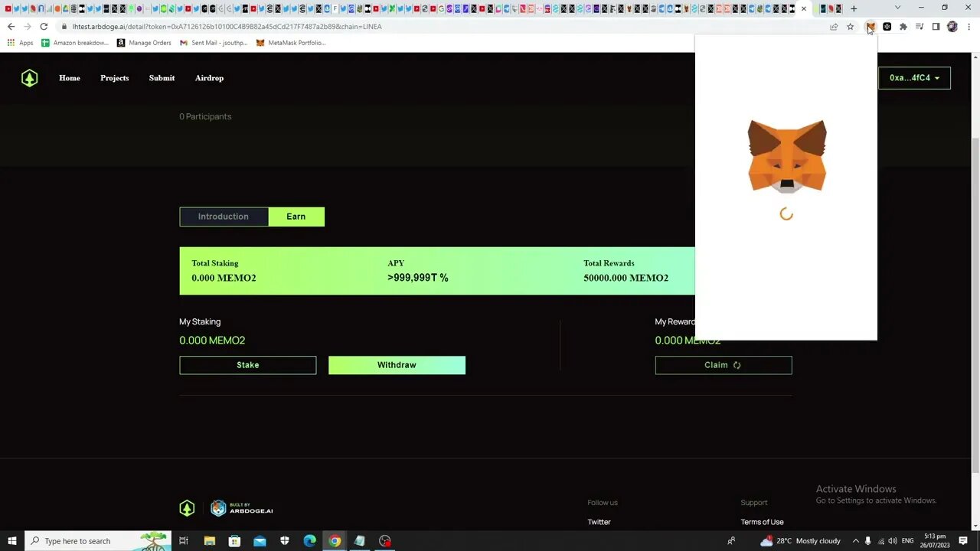The image size is (980, 551).
Task: Open Microsoft Store from taskbar
Action: [x=234, y=541]
